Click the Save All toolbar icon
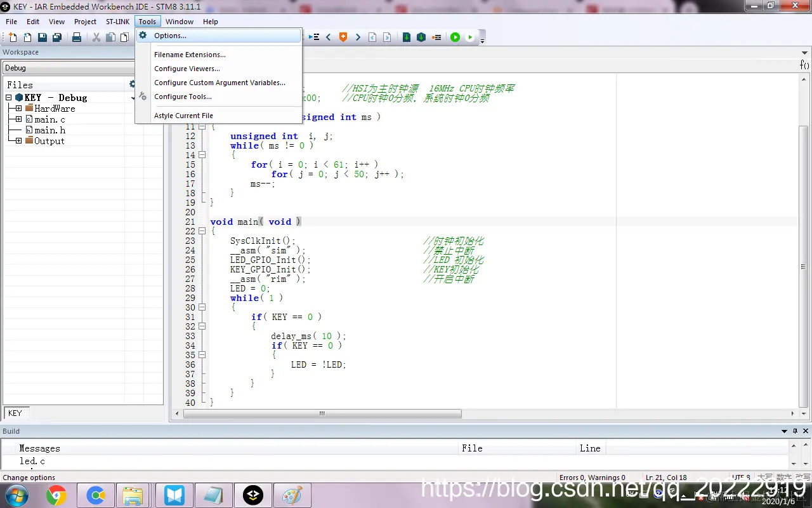 57,37
